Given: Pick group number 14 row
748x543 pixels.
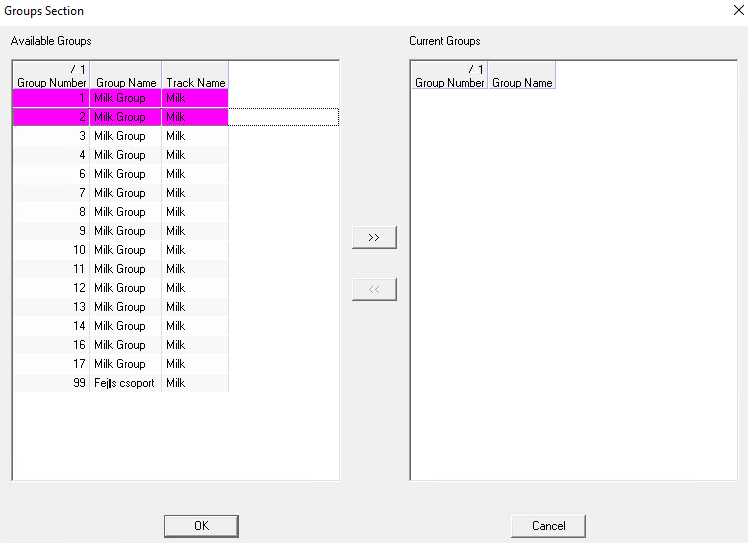Looking at the screenshot, I should (120, 326).
